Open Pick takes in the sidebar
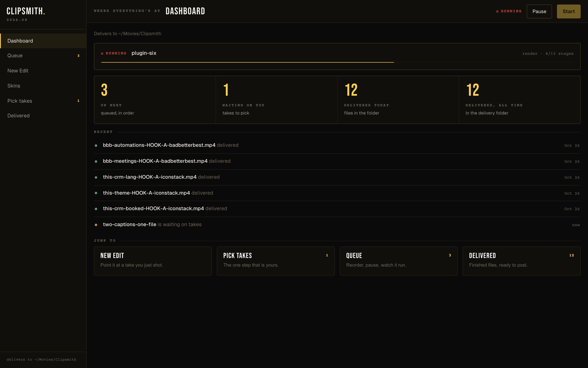This screenshot has height=368, width=588. (43, 101)
